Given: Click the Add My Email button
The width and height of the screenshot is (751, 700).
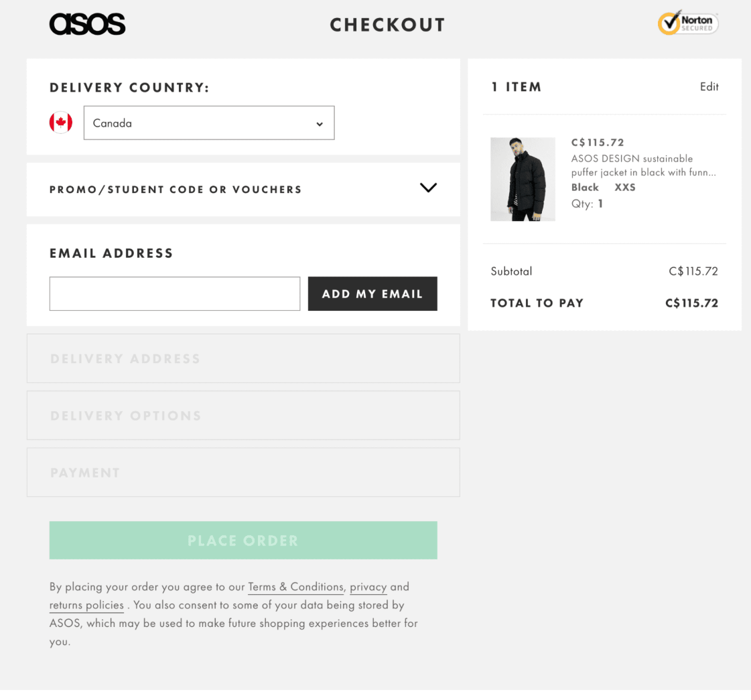Looking at the screenshot, I should [x=372, y=293].
